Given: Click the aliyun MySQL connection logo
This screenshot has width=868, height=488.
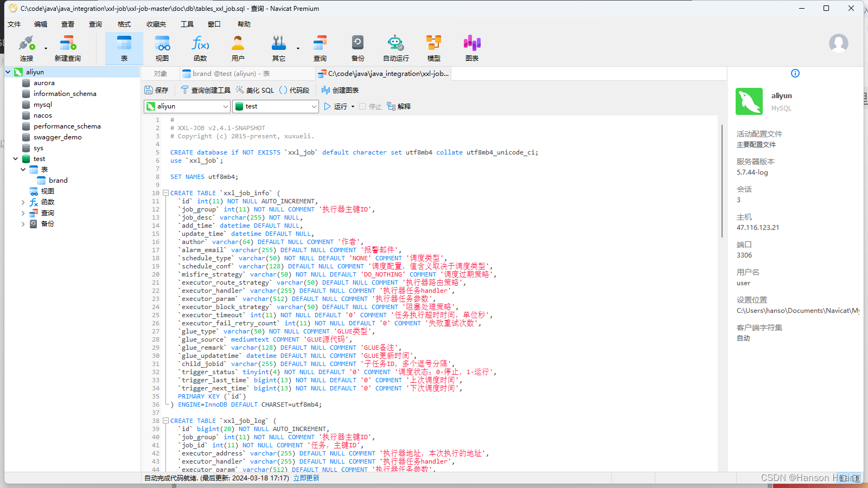Looking at the screenshot, I should tap(749, 101).
